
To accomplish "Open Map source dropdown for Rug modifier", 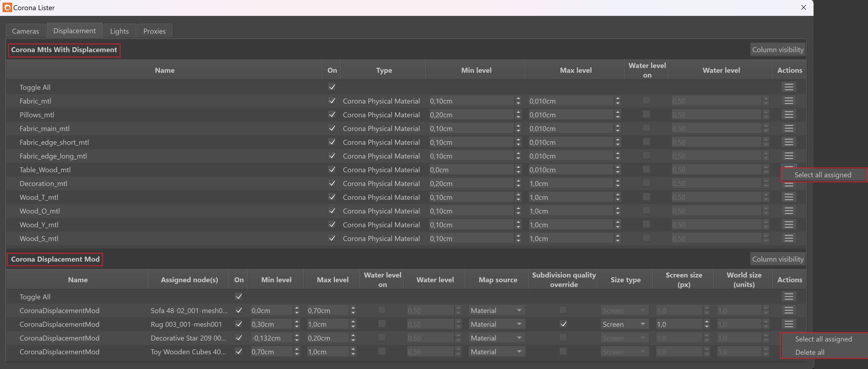I will tap(497, 324).
